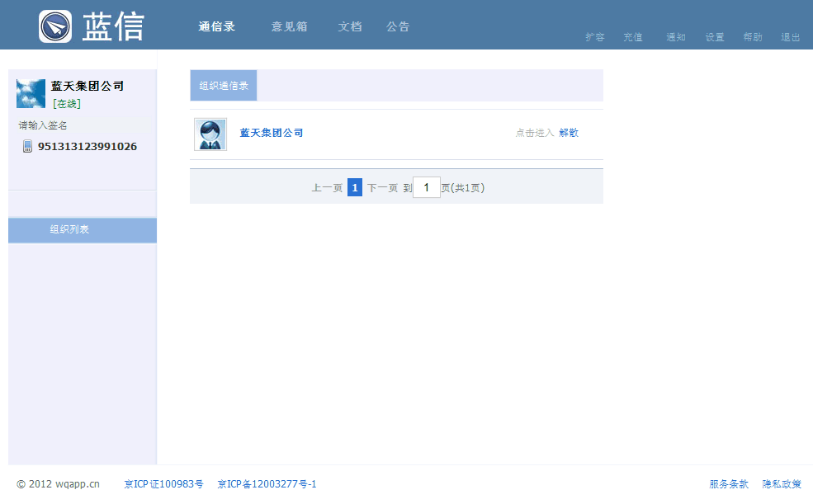Open the 公告 tab
This screenshot has width=813, height=504.
click(x=397, y=26)
